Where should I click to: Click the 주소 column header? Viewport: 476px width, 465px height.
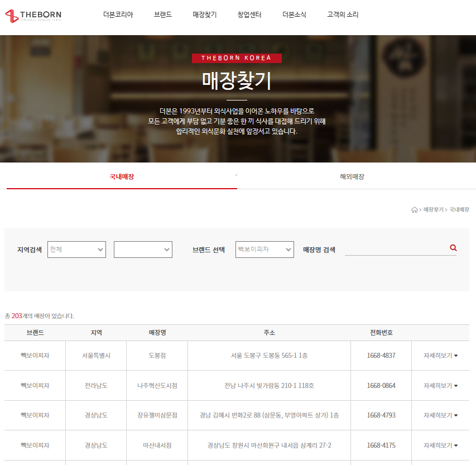(270, 333)
